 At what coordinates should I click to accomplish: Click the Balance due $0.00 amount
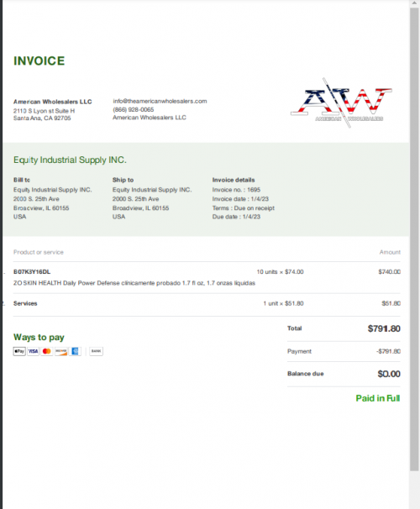389,374
